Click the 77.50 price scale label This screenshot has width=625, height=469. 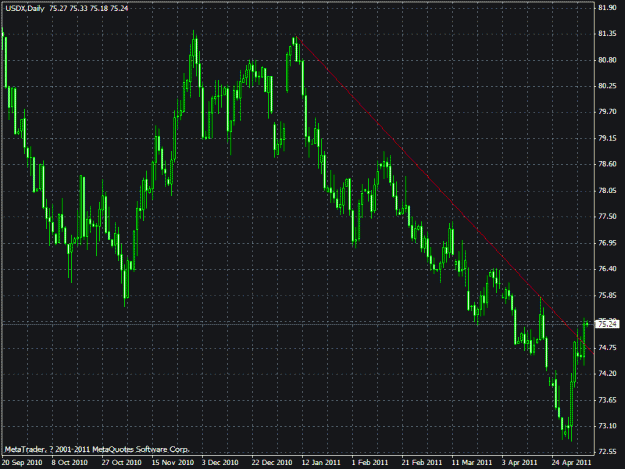[x=607, y=216]
